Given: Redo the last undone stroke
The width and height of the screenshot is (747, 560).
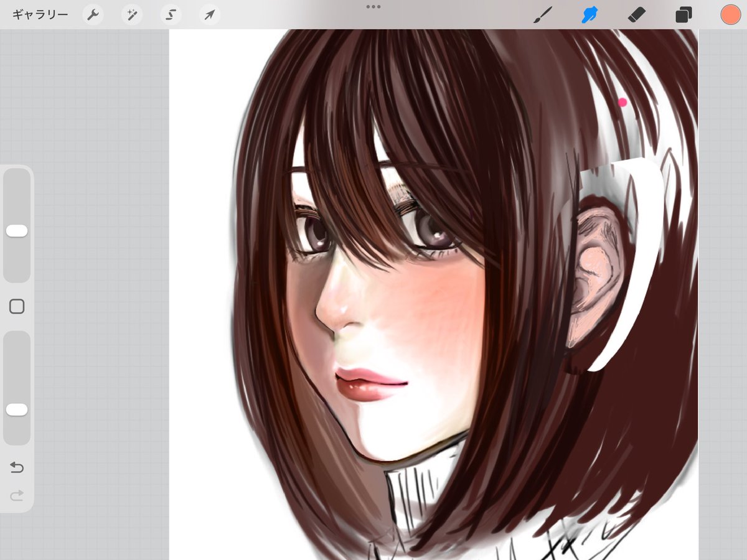Looking at the screenshot, I should 17,495.
